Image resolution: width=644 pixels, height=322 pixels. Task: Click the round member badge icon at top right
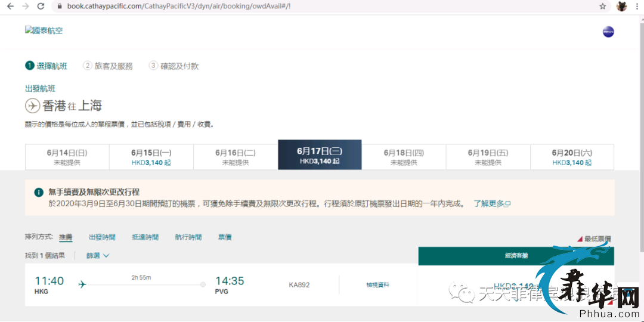coord(608,32)
